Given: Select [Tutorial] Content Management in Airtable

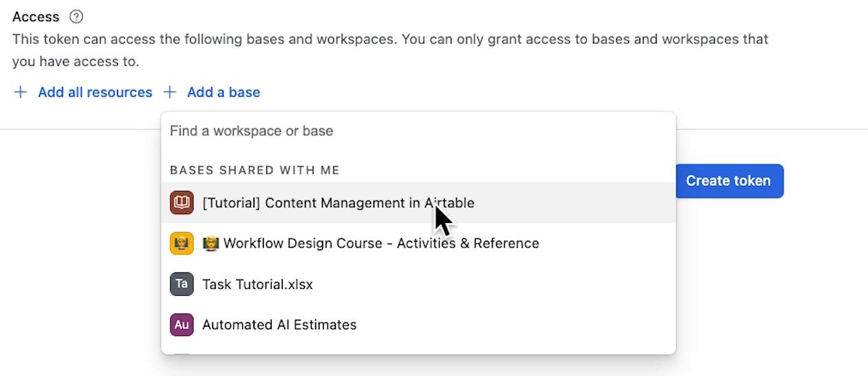Looking at the screenshot, I should tap(418, 202).
